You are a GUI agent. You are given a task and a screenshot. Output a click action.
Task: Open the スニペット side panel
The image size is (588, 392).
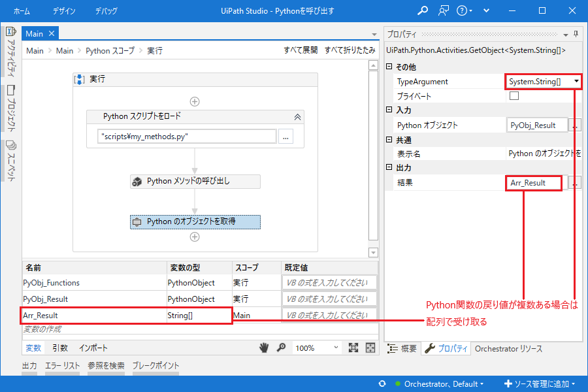pyautogui.click(x=11, y=161)
